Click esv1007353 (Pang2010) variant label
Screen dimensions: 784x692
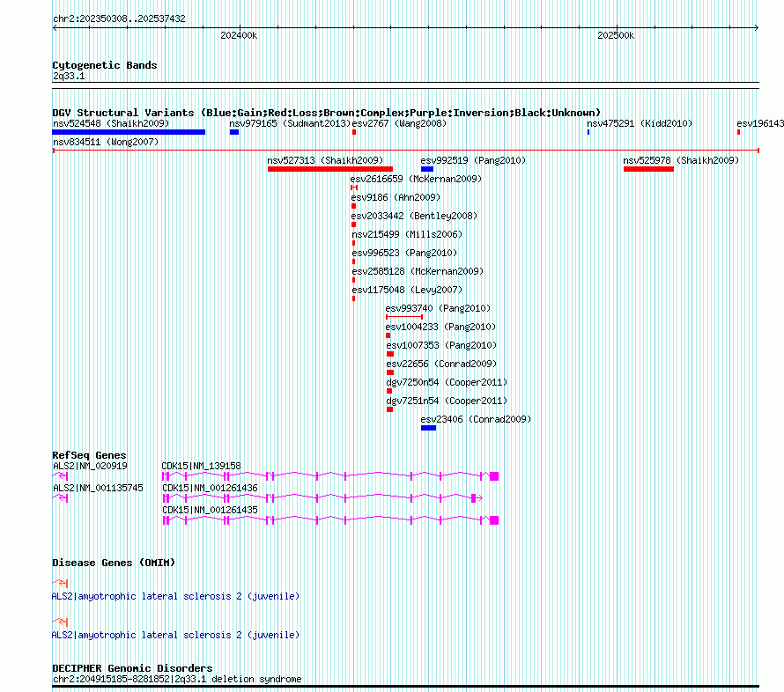(441, 345)
